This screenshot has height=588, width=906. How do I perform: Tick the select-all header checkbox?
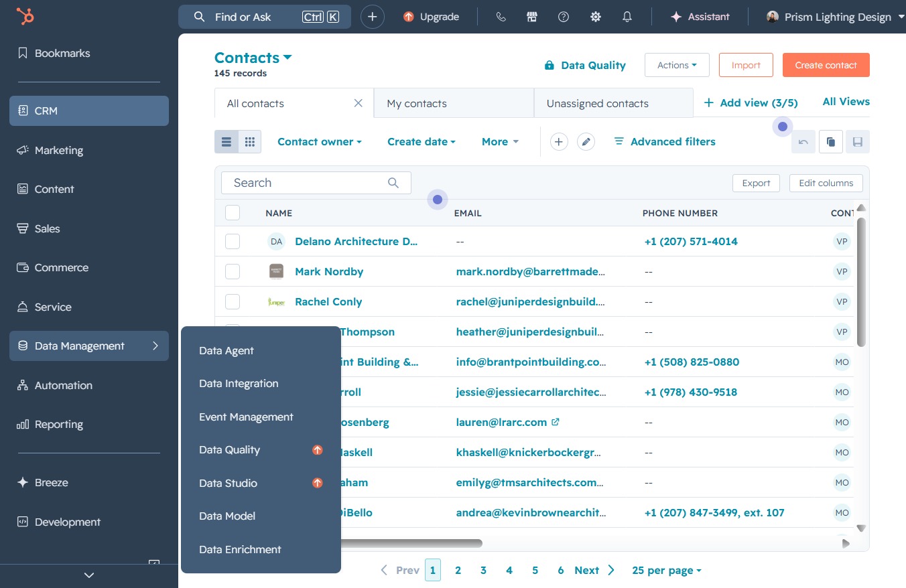click(233, 213)
